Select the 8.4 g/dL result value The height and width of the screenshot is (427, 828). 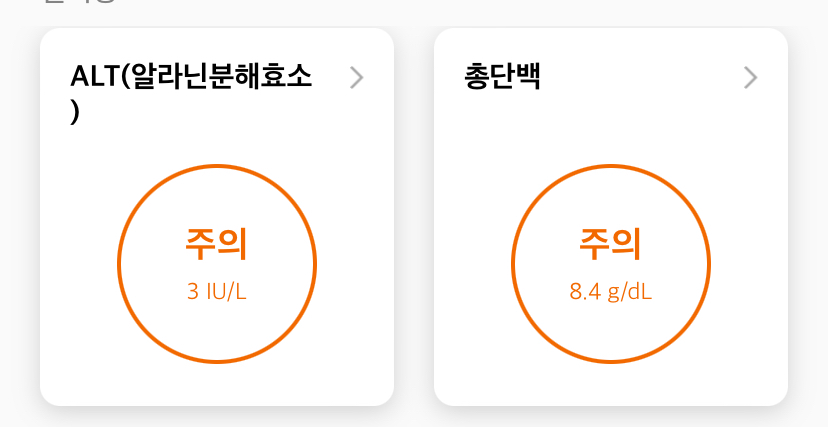[x=611, y=292]
